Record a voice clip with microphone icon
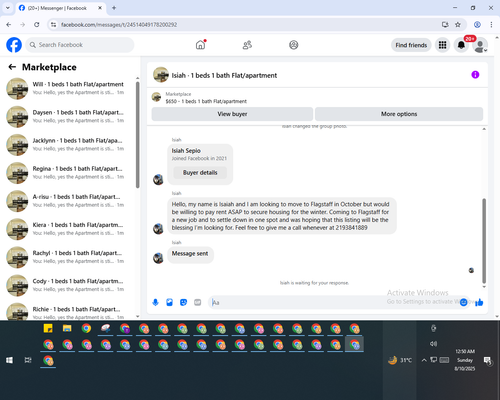 tap(155, 302)
